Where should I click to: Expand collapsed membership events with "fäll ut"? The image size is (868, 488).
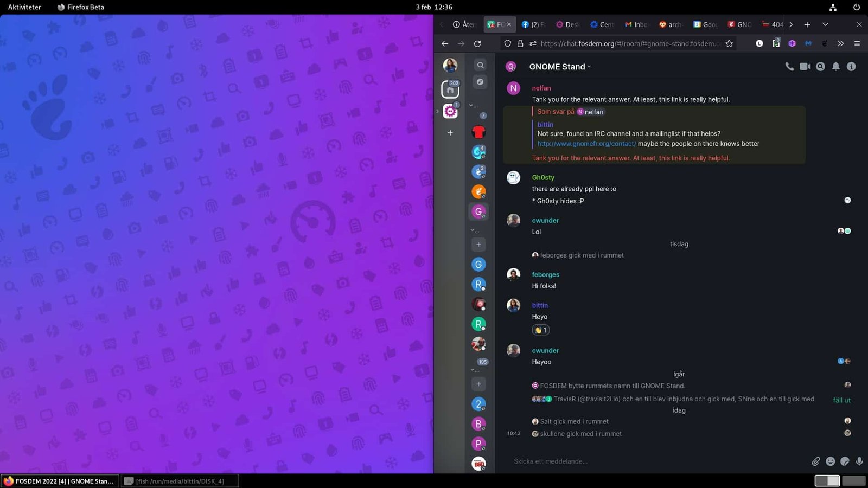click(841, 400)
